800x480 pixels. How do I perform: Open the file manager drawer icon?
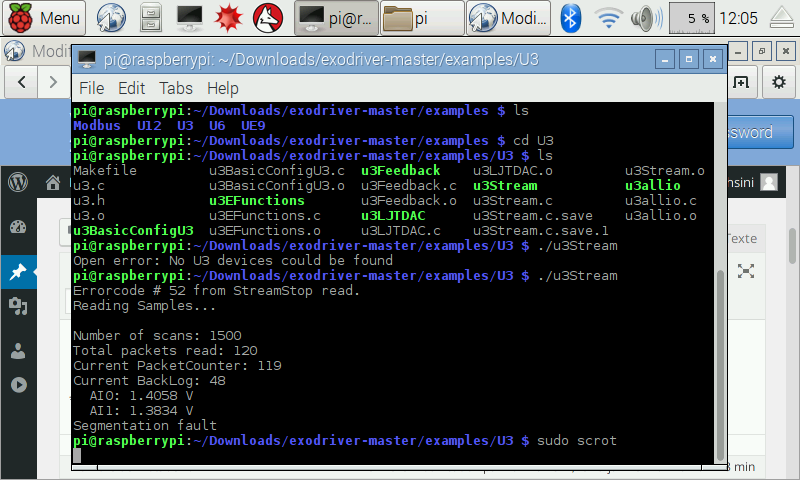pyautogui.click(x=151, y=18)
